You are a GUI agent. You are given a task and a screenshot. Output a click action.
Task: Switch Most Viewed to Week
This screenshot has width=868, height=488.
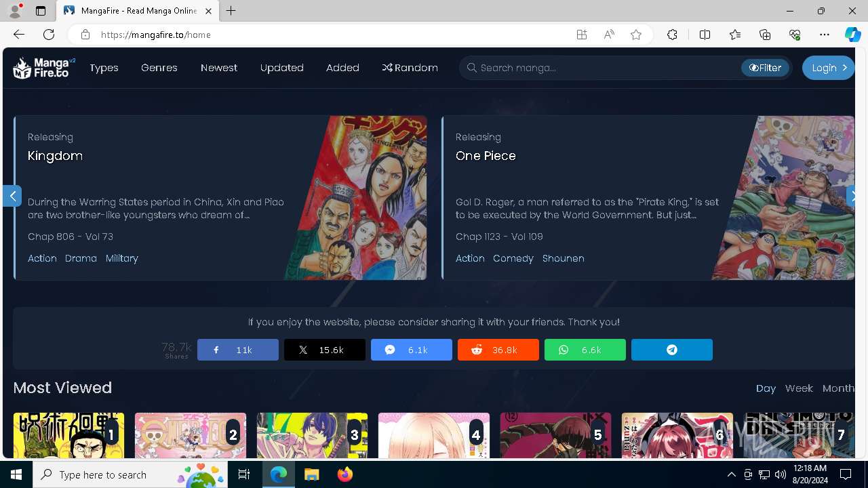tap(799, 388)
